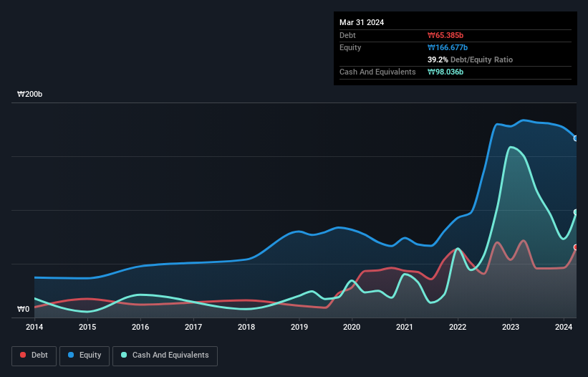
Task: Click the 2024 x-axis label
Action: click(x=564, y=327)
